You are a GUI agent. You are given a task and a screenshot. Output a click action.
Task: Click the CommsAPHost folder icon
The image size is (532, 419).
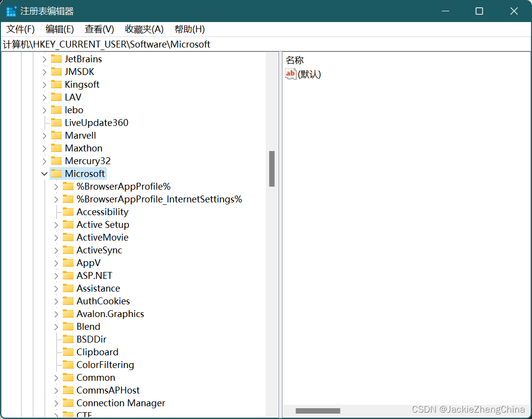pos(68,390)
